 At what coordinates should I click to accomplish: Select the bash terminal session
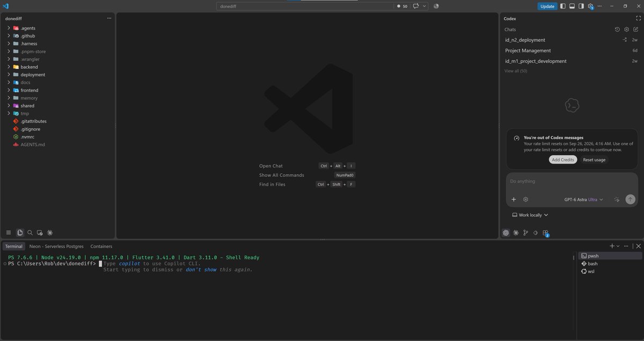(x=609, y=263)
